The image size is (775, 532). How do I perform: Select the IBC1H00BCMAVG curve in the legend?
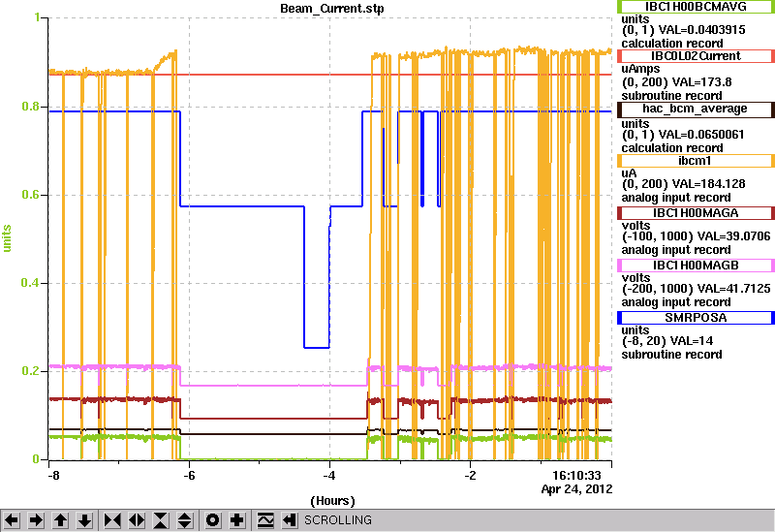coord(695,7)
